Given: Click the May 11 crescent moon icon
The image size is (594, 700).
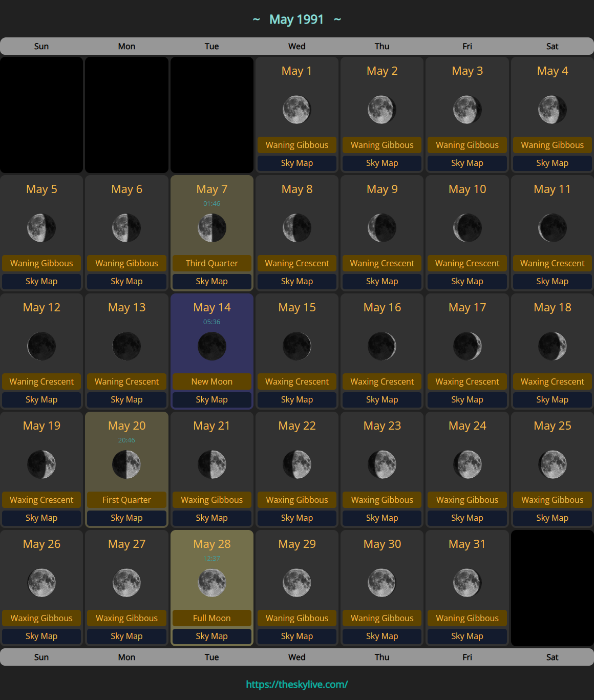Looking at the screenshot, I should pos(552,228).
